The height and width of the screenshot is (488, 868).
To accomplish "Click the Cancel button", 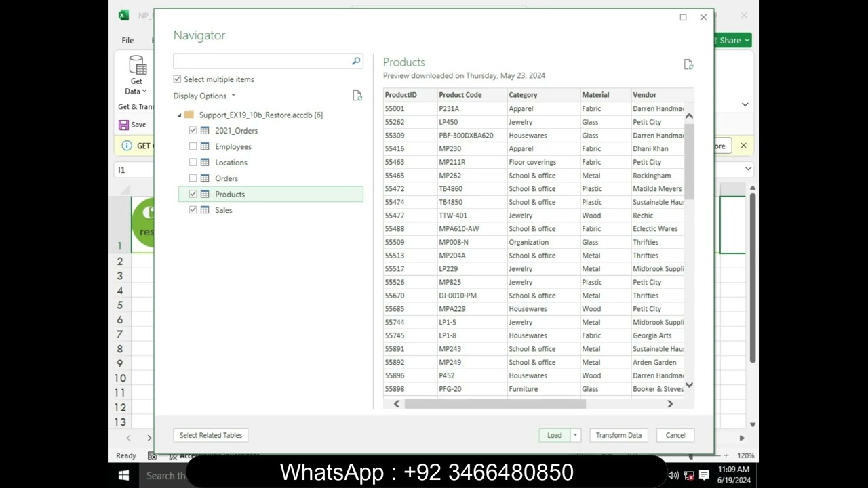I will pos(675,435).
